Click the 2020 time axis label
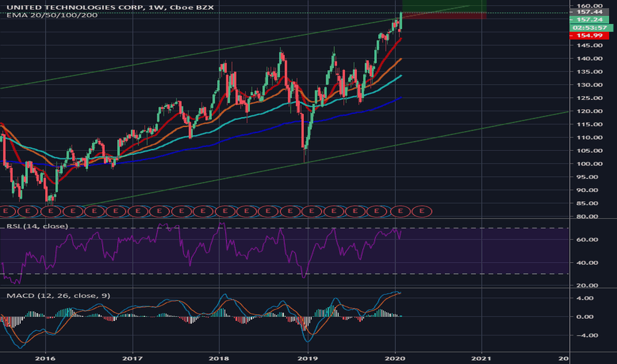 coord(395,359)
